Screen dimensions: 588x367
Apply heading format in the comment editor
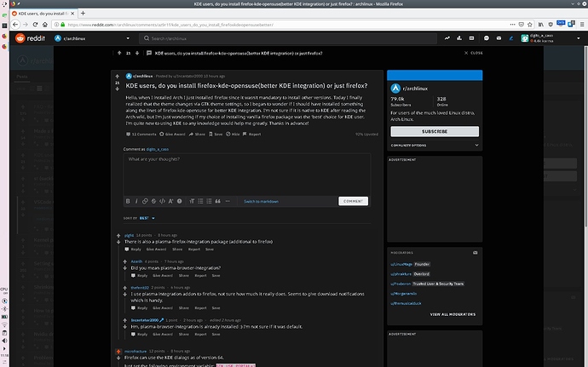pyautogui.click(x=192, y=201)
